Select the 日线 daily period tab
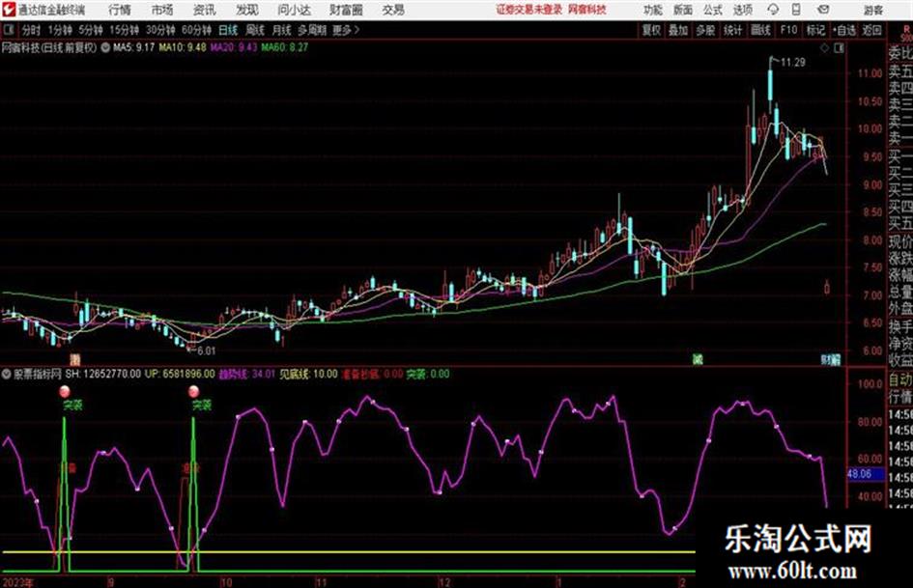The width and height of the screenshot is (913, 588). coord(228,30)
